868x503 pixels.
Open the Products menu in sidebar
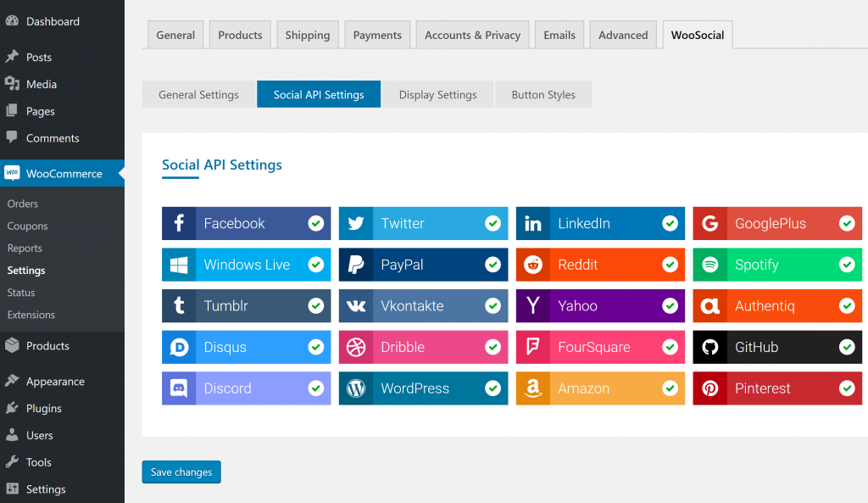[47, 346]
